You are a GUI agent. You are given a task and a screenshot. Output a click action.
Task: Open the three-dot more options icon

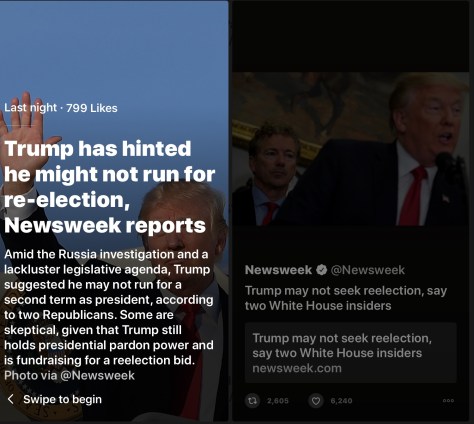click(x=448, y=401)
